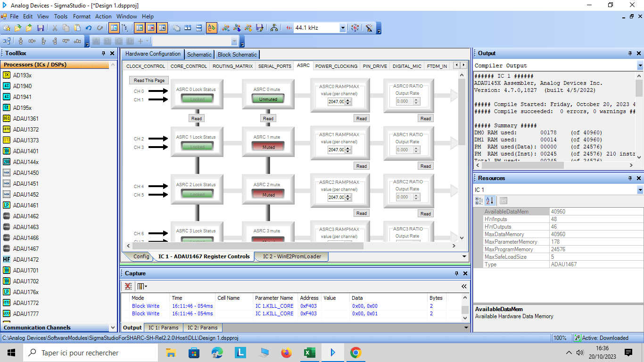This screenshot has height=362, width=644.
Task: Click the ASRC1 RAMPMAX value field
Action: coord(337,149)
